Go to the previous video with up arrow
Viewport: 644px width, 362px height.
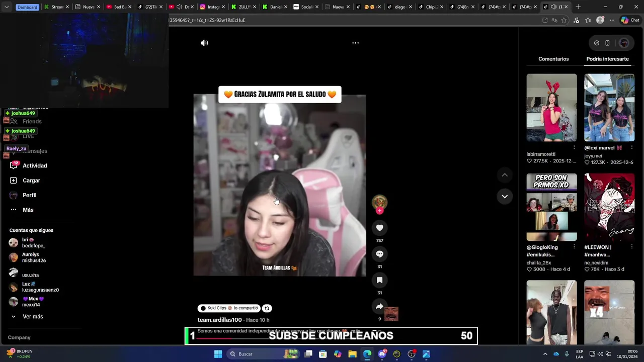(505, 175)
